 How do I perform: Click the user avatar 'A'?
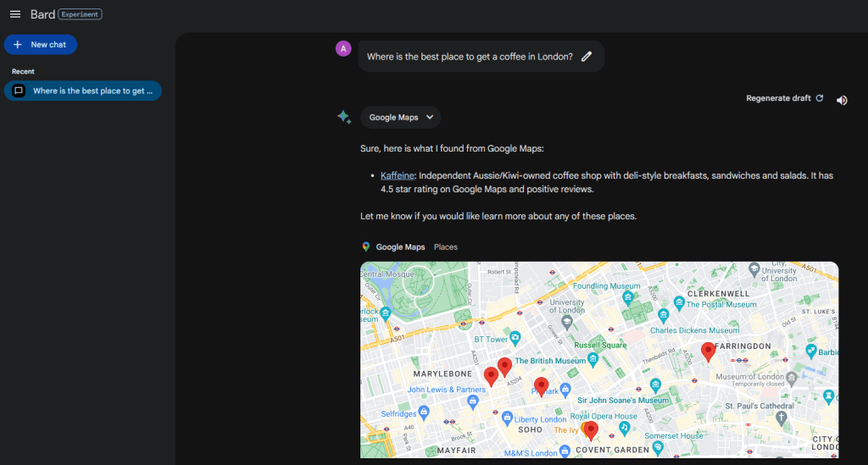[343, 48]
